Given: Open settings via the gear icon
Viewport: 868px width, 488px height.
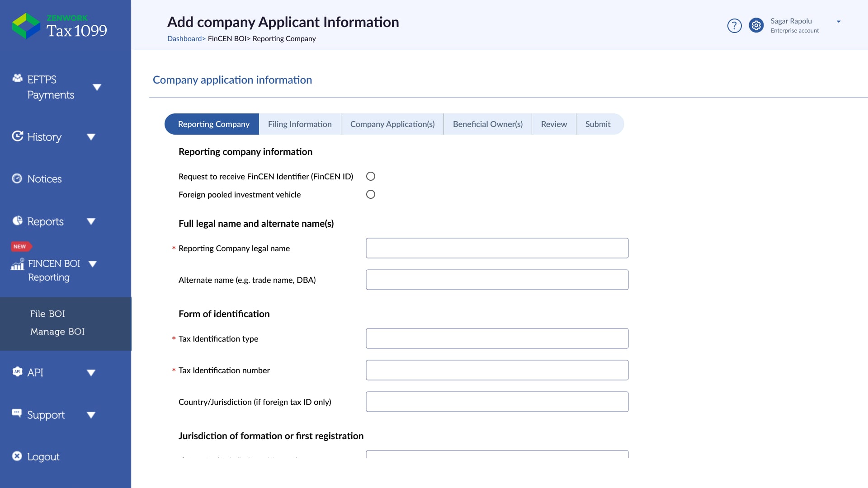Looking at the screenshot, I should [x=756, y=25].
